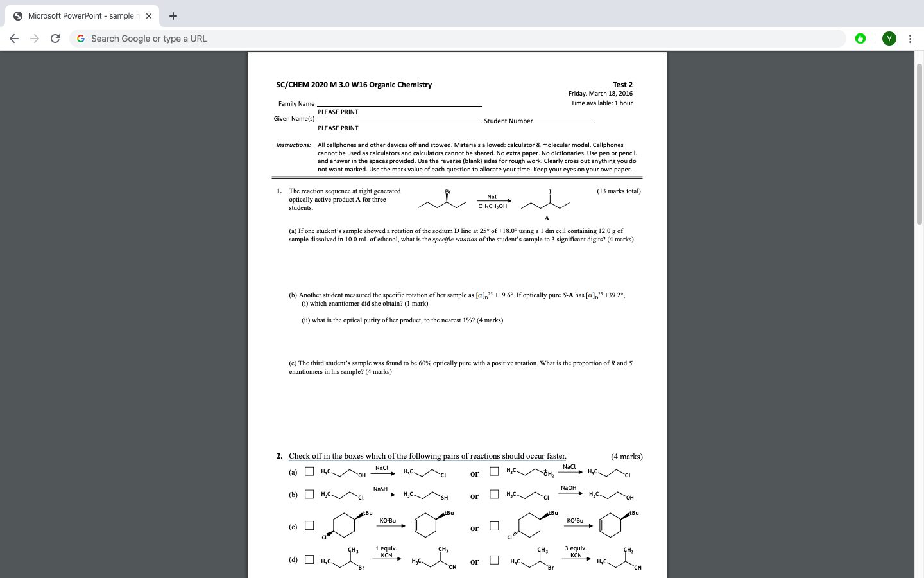Click the browser forward arrow
The width and height of the screenshot is (924, 578).
tap(35, 39)
